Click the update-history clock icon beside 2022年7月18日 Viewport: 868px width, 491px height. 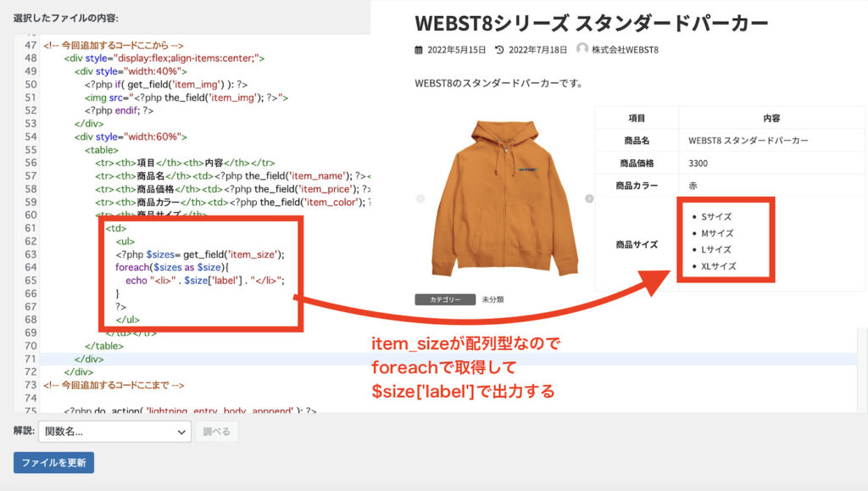[x=499, y=49]
